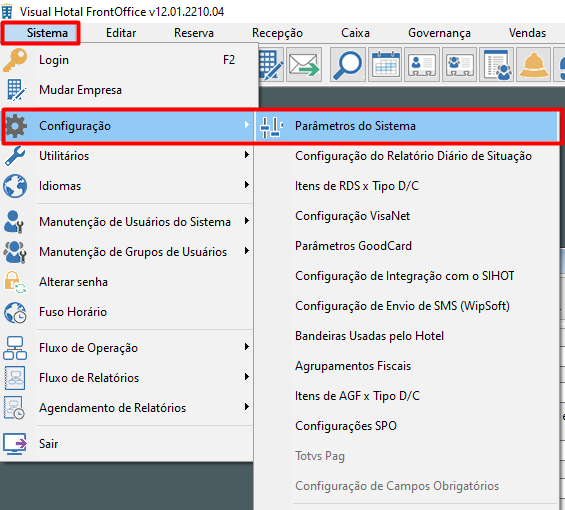
Task: Expand the Idiomas submenu arrow
Action: tap(246, 185)
